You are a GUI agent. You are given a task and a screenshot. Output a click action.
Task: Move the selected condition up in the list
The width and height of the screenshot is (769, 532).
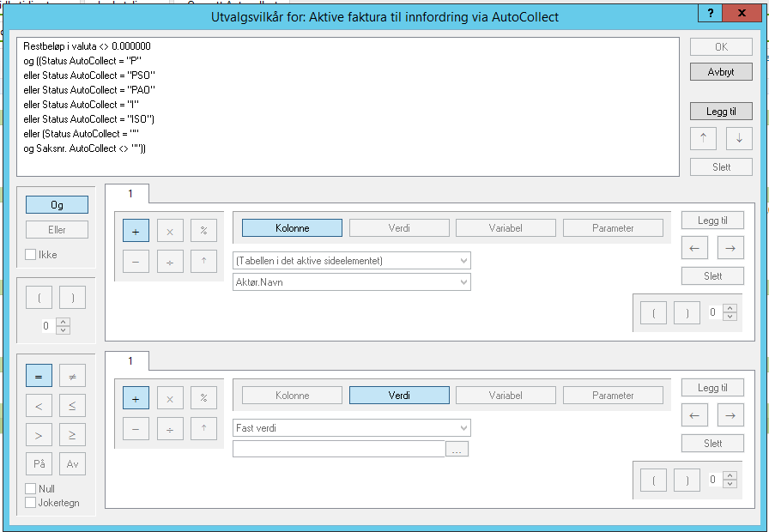click(x=703, y=138)
